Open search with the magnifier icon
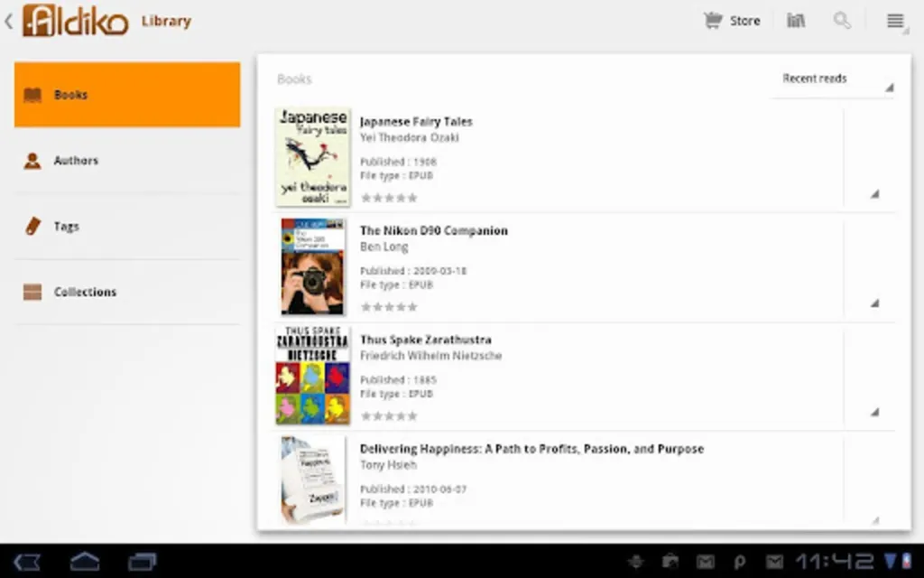 (x=842, y=21)
